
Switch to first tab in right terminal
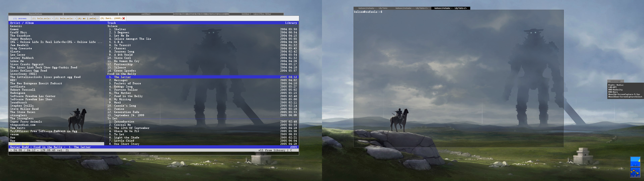(x=373, y=8)
